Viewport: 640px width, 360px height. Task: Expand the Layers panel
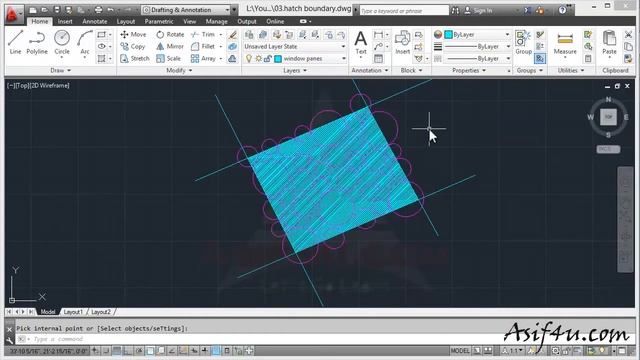[295, 71]
